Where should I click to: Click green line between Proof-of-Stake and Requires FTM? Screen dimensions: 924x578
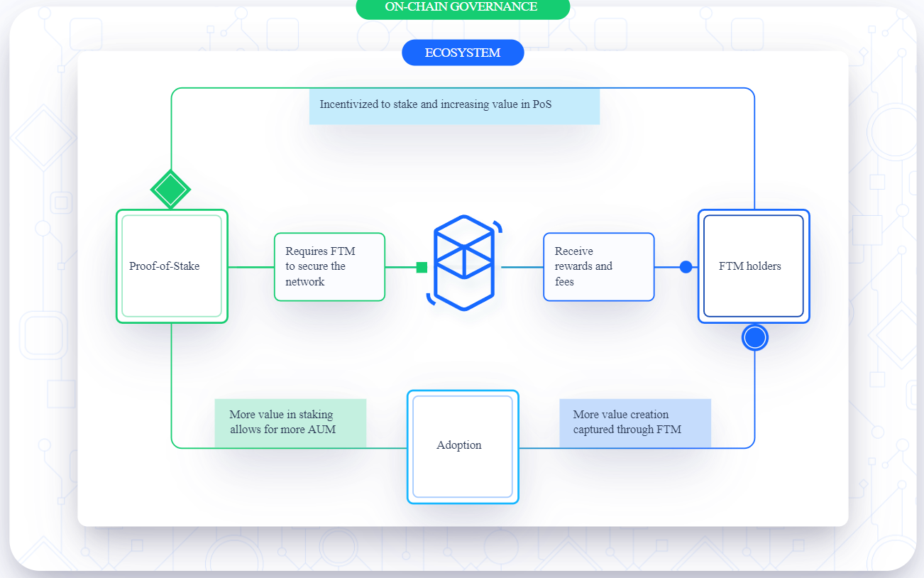click(251, 267)
